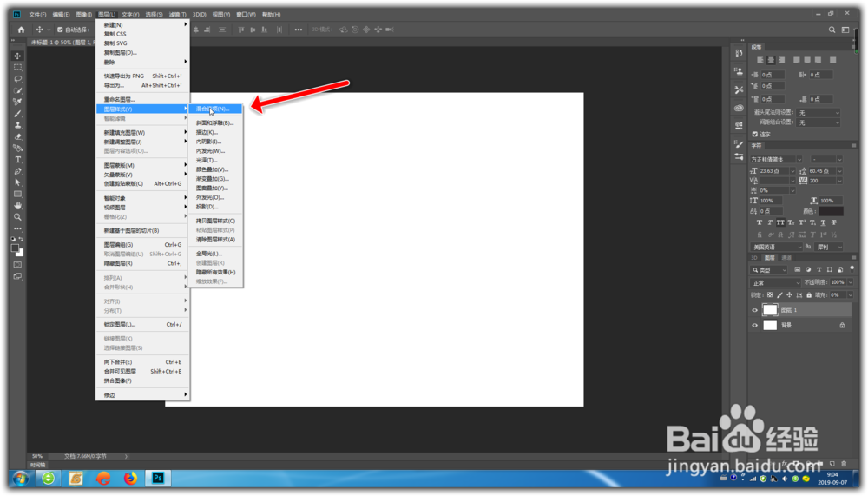
Task: Open the layer filter kind dropdown 类型
Action: 769,270
